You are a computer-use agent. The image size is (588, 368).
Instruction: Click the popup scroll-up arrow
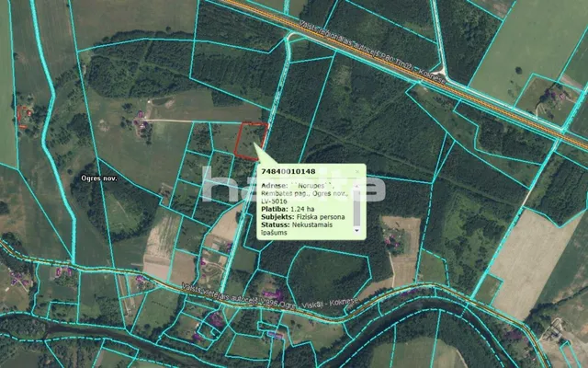tap(356, 186)
